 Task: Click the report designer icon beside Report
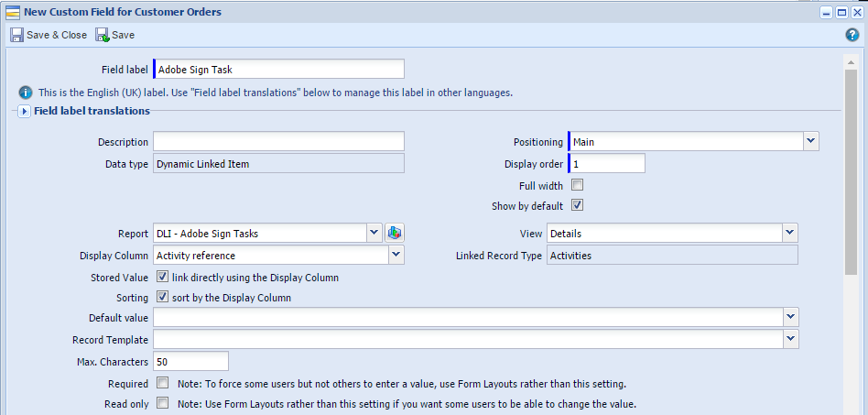393,234
